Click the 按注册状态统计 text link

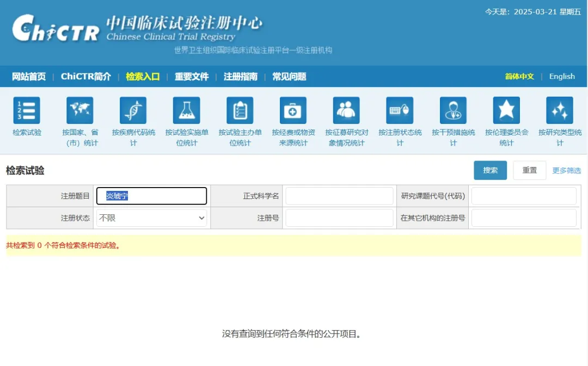[400, 138]
